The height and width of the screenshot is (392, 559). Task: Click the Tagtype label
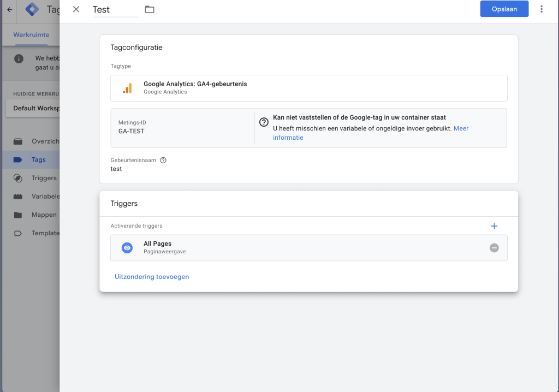coord(121,66)
